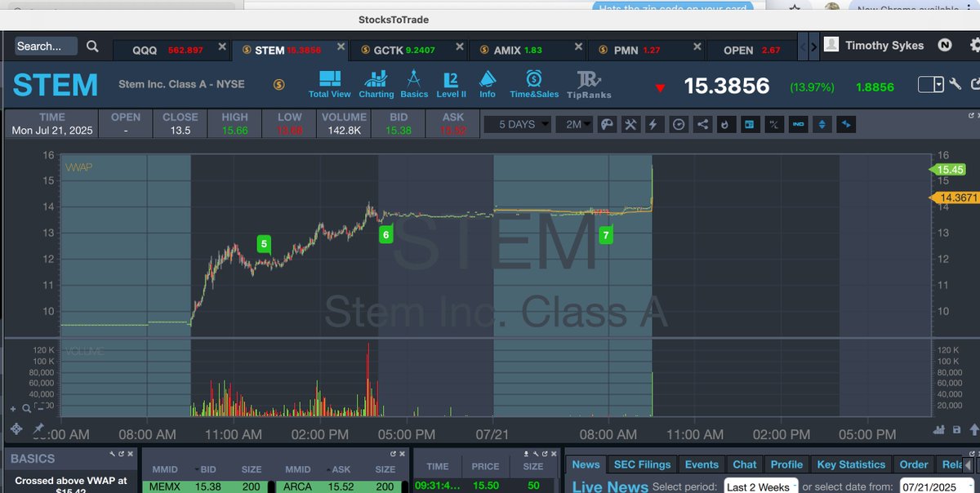Click the chart crosshair move icon
Screen dimensions: 980x493
[16, 429]
